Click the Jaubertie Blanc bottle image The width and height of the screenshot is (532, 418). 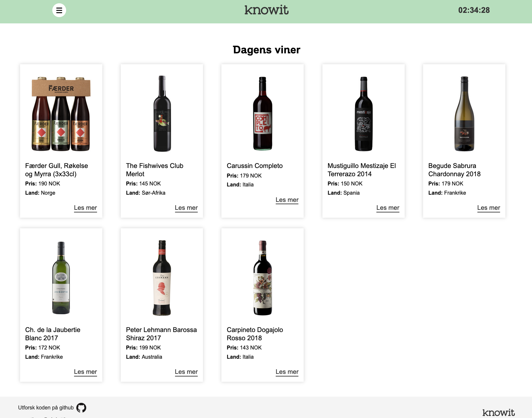coord(61,278)
